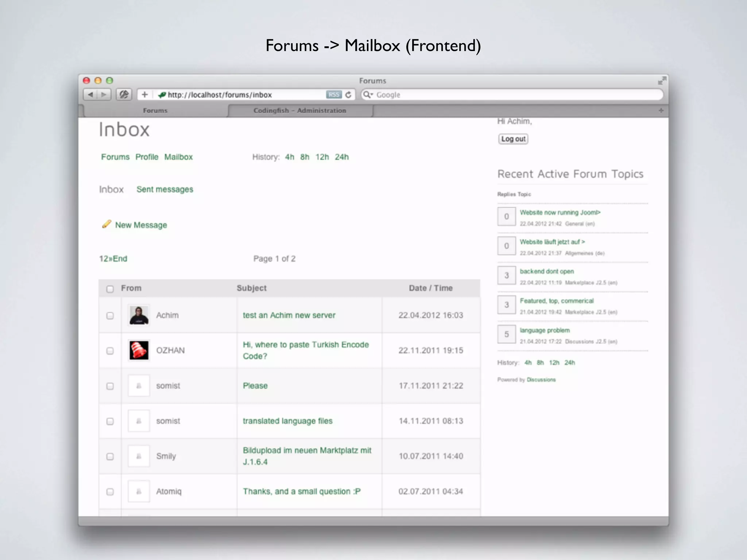747x560 pixels.
Task: Click sender name Atomiq
Action: coord(169,491)
